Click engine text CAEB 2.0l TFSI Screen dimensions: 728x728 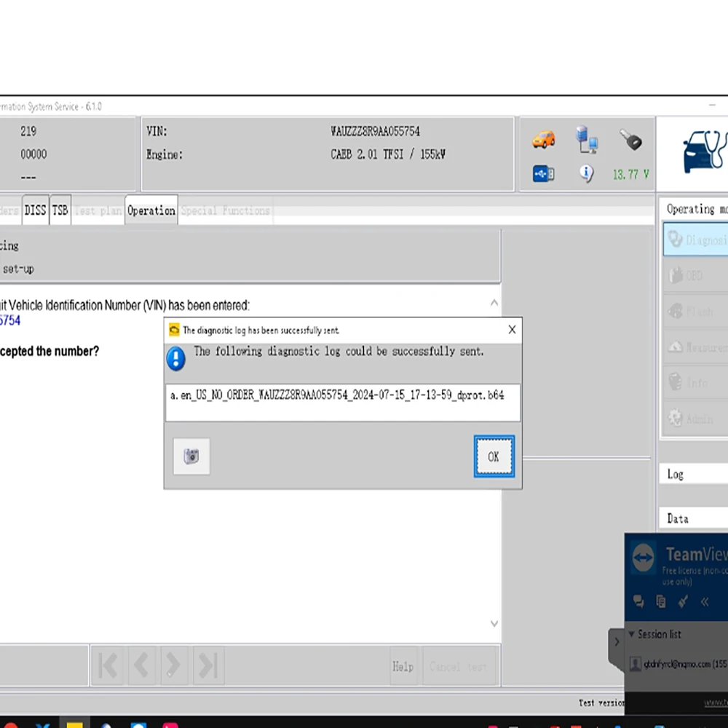pos(388,154)
